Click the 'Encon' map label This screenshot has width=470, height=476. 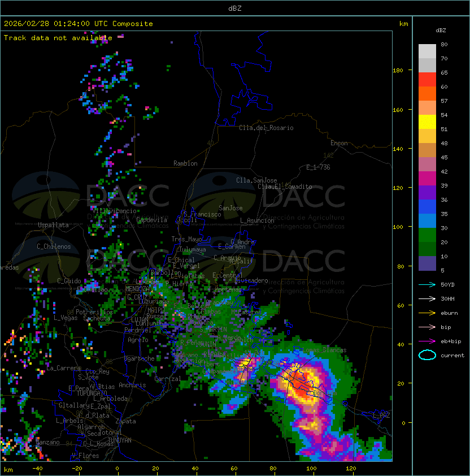pyautogui.click(x=339, y=143)
